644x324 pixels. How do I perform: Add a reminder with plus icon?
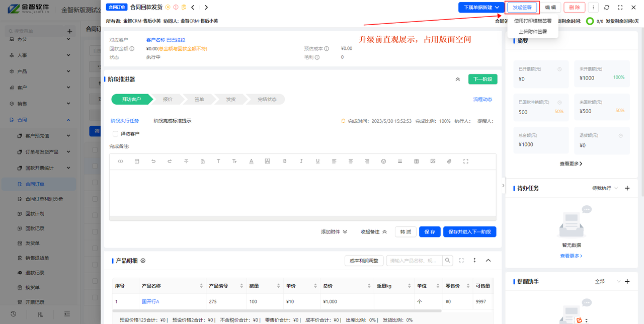(x=627, y=281)
